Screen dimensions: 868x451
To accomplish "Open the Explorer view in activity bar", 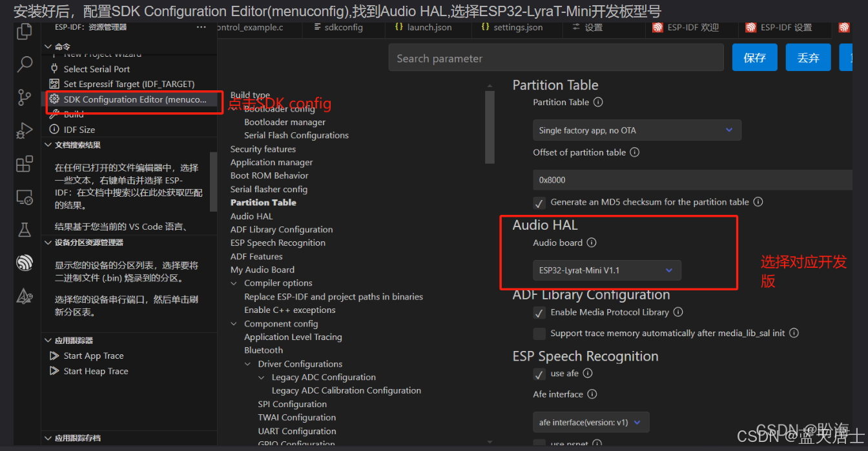I will [x=25, y=31].
